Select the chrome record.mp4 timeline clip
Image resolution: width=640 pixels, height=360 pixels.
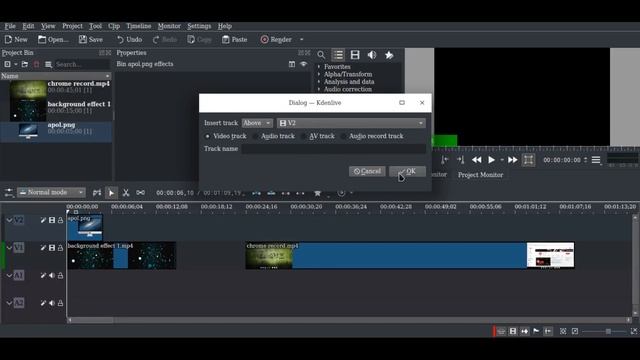(410, 256)
